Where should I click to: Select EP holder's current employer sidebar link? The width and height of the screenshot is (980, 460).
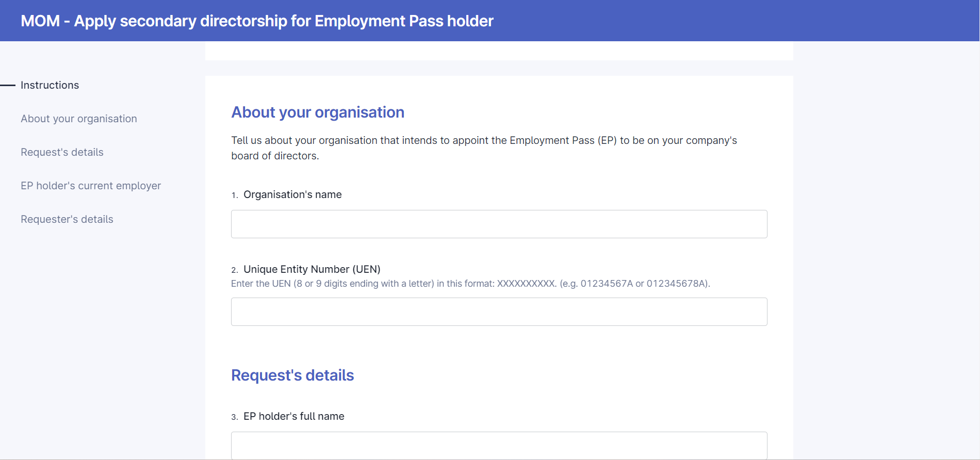click(91, 186)
